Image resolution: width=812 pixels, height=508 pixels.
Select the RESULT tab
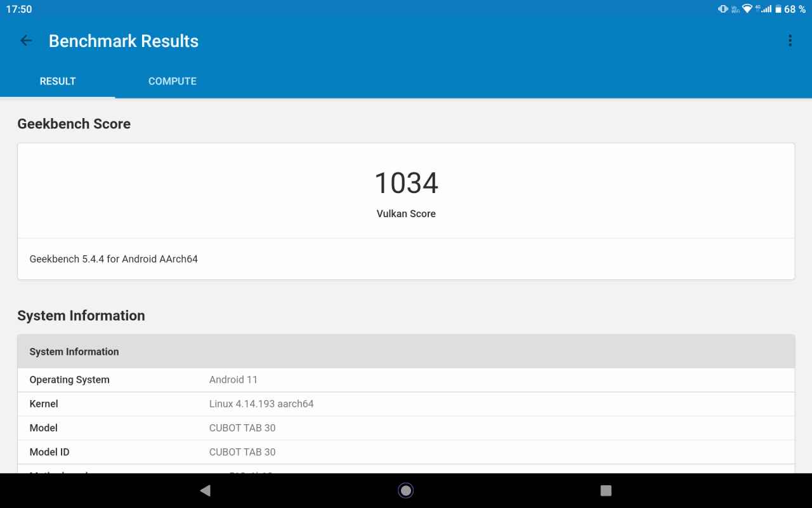pos(58,81)
